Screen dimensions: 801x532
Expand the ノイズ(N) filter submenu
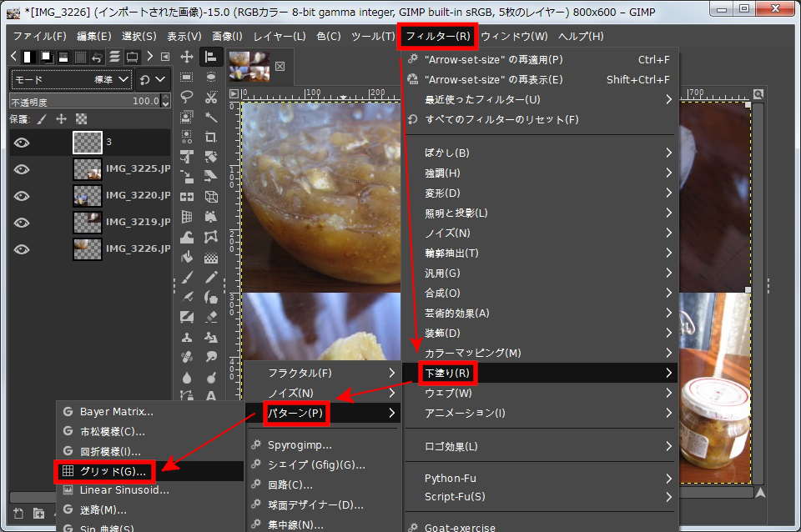click(x=541, y=233)
